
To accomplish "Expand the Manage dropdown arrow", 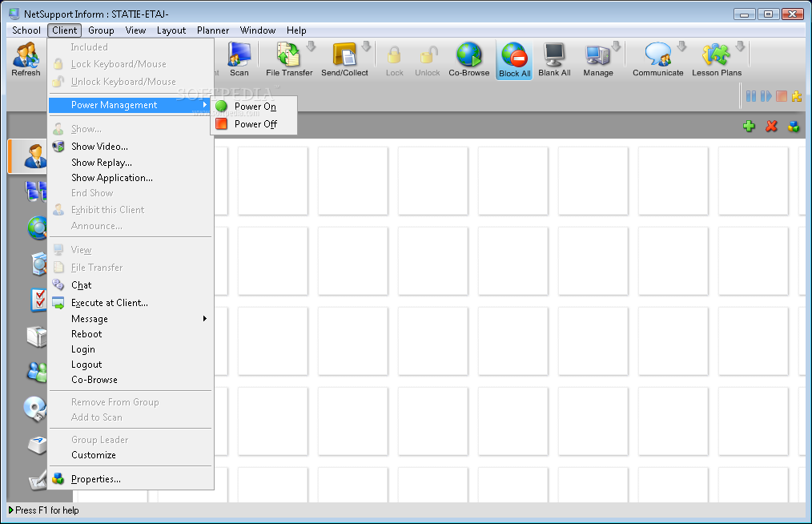I will pyautogui.click(x=616, y=46).
